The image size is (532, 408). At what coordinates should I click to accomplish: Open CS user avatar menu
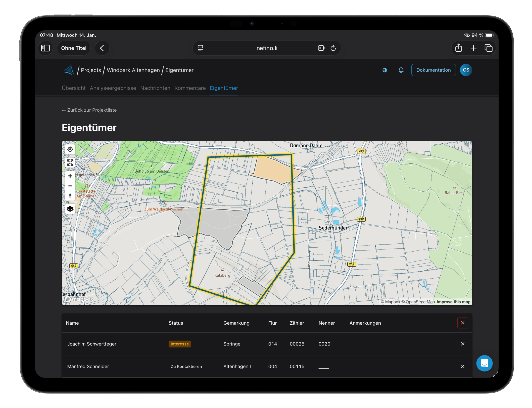[x=466, y=70]
